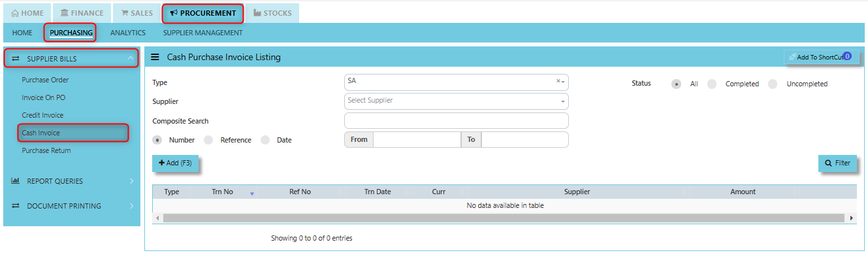This screenshot has width=868, height=255.
Task: Click the DOCUMENT PRINTING arrows icon
Action: [16, 206]
